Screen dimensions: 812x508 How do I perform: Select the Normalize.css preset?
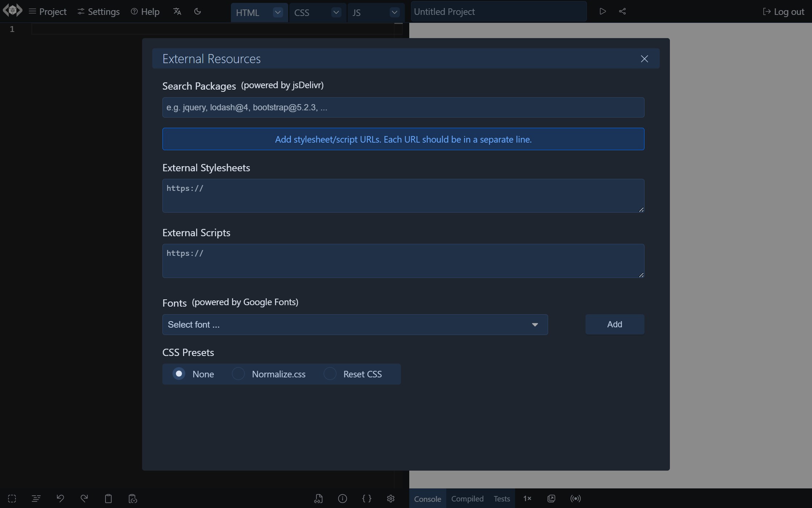pos(238,374)
